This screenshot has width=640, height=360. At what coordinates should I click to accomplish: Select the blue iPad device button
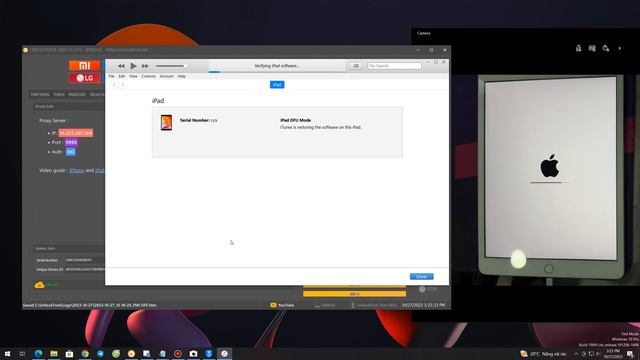point(277,84)
